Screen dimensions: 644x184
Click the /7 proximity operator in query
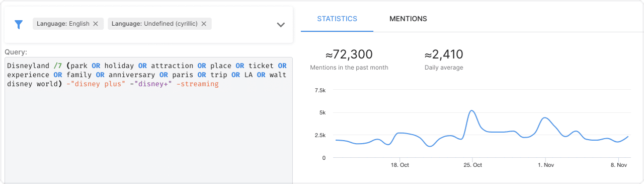pos(58,66)
